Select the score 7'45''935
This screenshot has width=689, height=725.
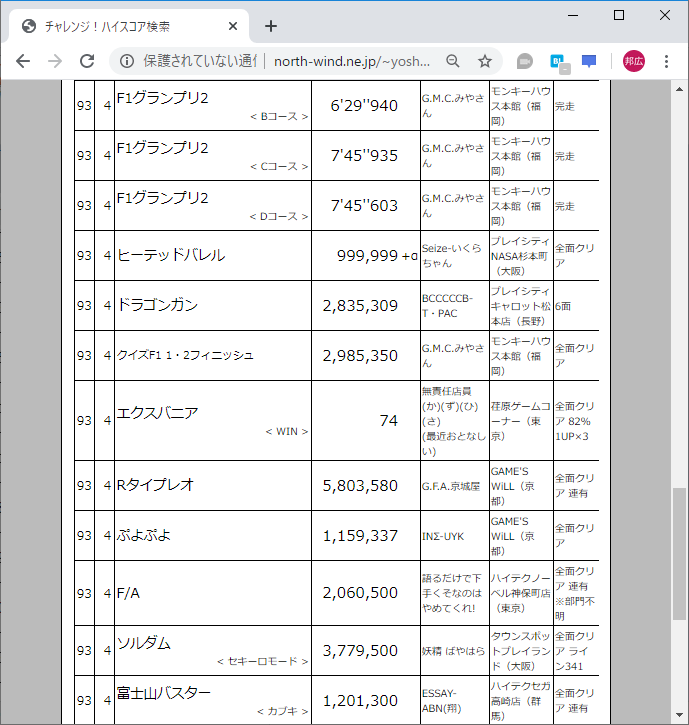coord(364,155)
